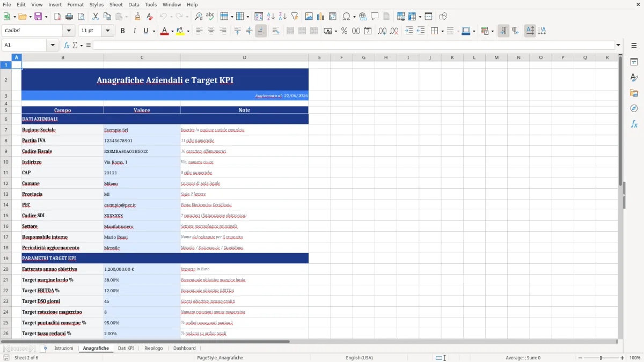Image resolution: width=644 pixels, height=362 pixels.
Task: Switch to Dashboard sheet tab
Action: tap(185, 349)
